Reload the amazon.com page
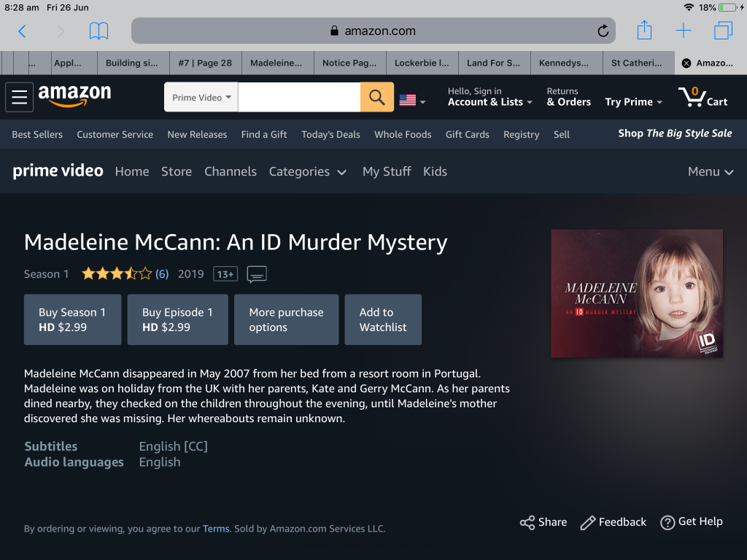747x560 pixels. click(603, 31)
